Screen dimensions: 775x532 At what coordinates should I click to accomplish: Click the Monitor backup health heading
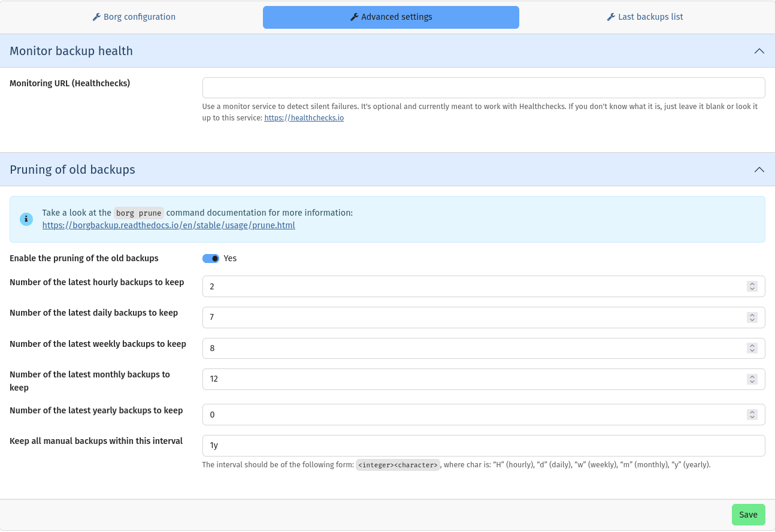point(71,51)
